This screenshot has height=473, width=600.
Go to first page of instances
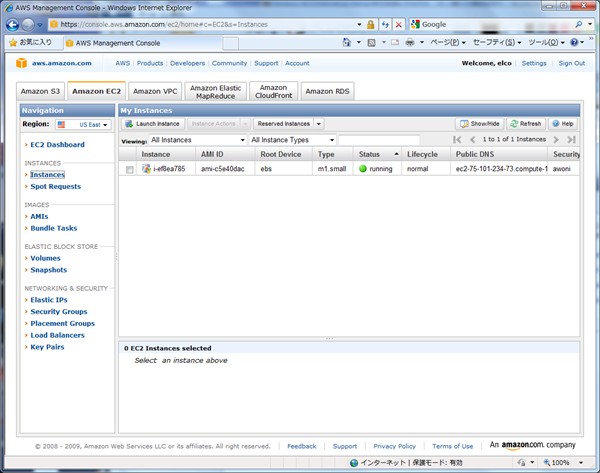(x=457, y=140)
